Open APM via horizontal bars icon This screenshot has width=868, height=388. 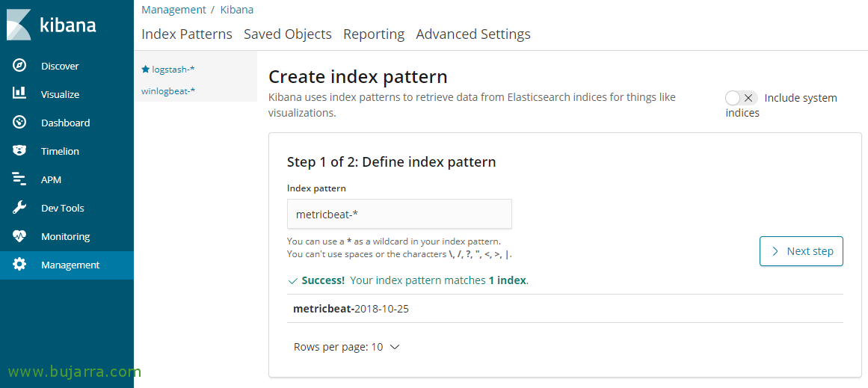click(19, 179)
